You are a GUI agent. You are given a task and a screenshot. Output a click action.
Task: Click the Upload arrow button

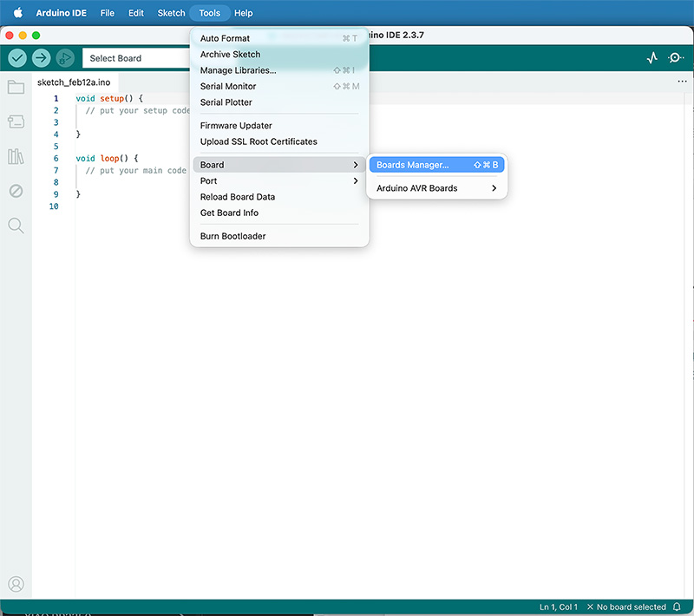[x=41, y=58]
